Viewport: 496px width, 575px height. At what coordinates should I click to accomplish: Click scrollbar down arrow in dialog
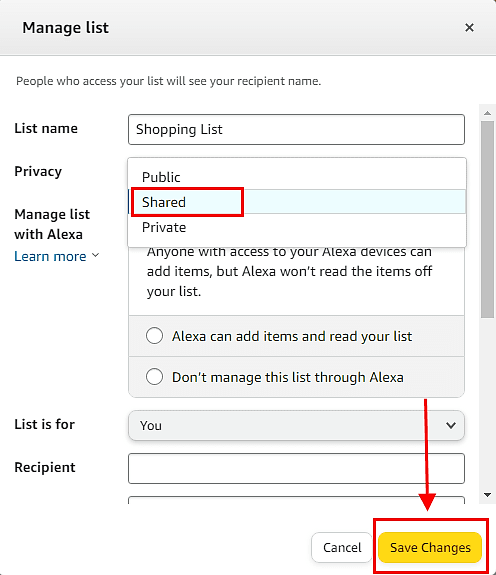coord(487,495)
